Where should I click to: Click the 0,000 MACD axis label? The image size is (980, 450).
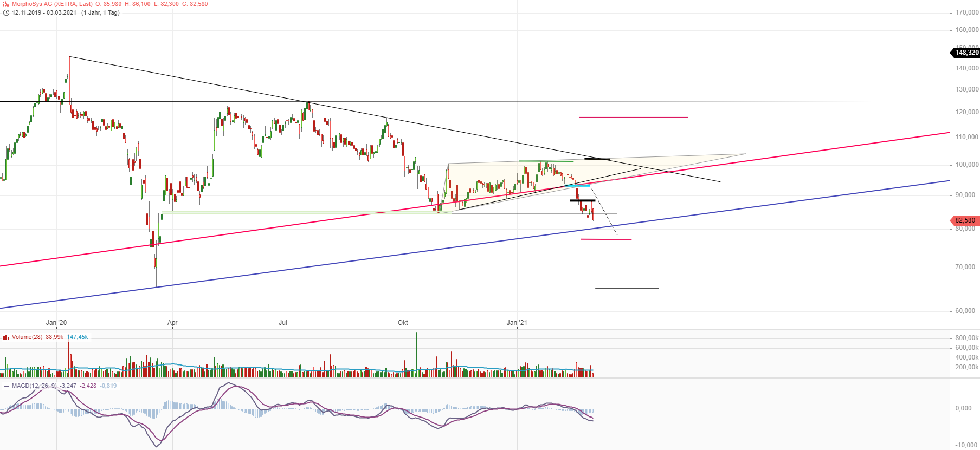tap(963, 408)
